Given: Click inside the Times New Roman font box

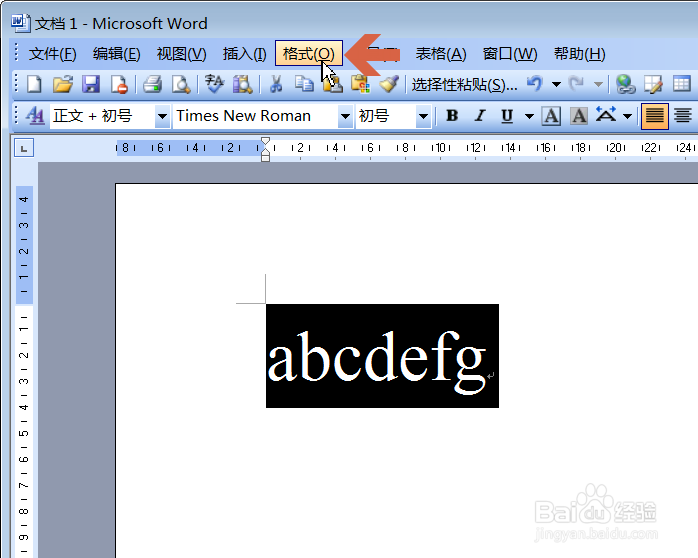Looking at the screenshot, I should tap(256, 116).
